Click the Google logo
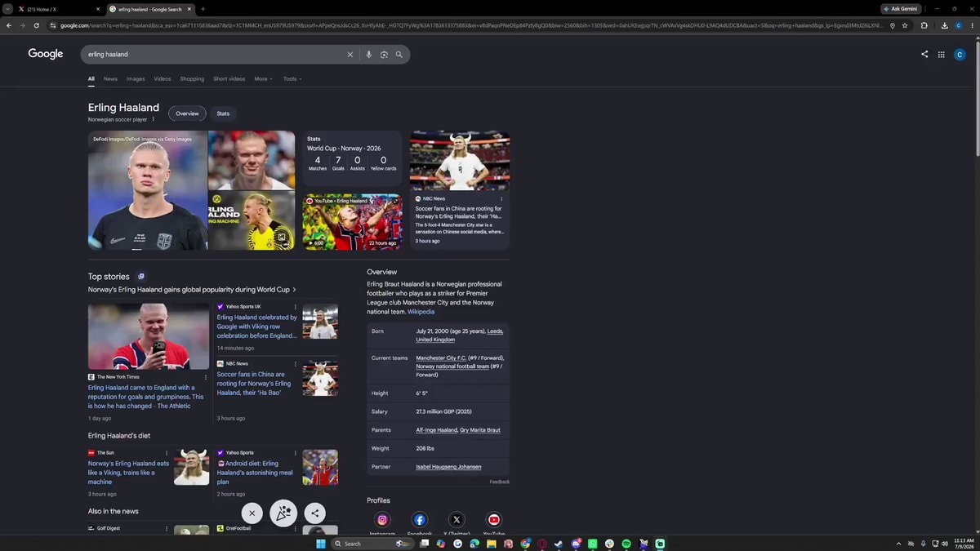The height and width of the screenshot is (551, 980). [46, 54]
